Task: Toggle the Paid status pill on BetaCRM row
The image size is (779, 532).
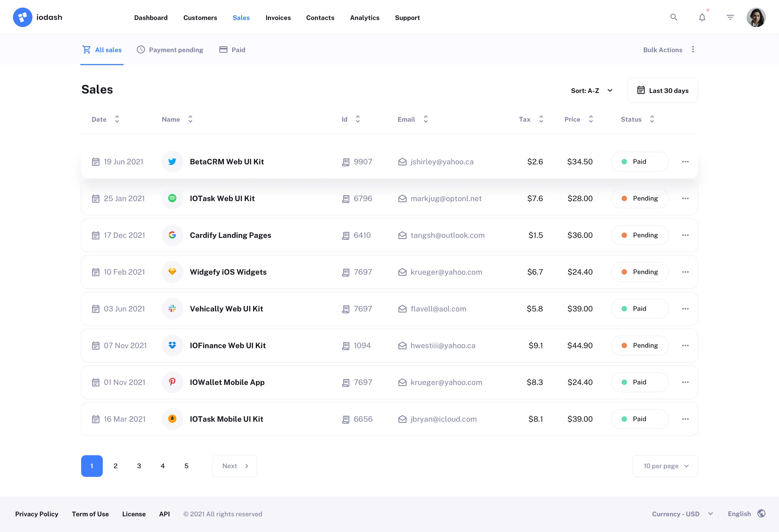Action: click(639, 161)
